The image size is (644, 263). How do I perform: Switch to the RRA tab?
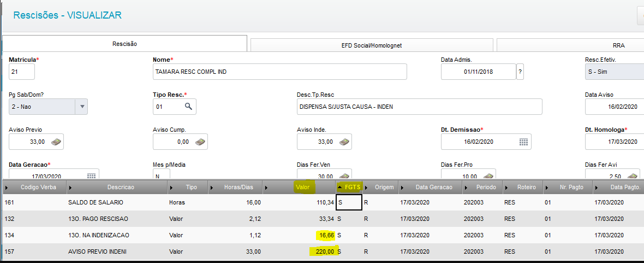[x=570, y=46]
